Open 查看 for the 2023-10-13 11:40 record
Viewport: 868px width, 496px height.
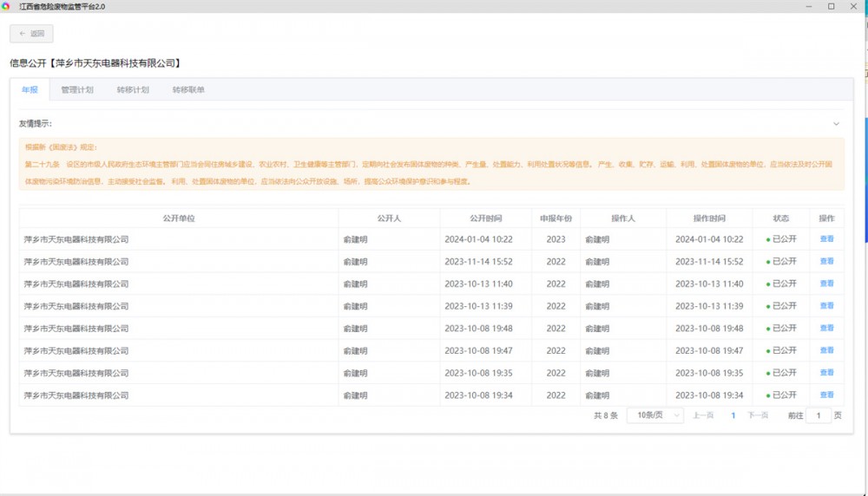tap(826, 284)
